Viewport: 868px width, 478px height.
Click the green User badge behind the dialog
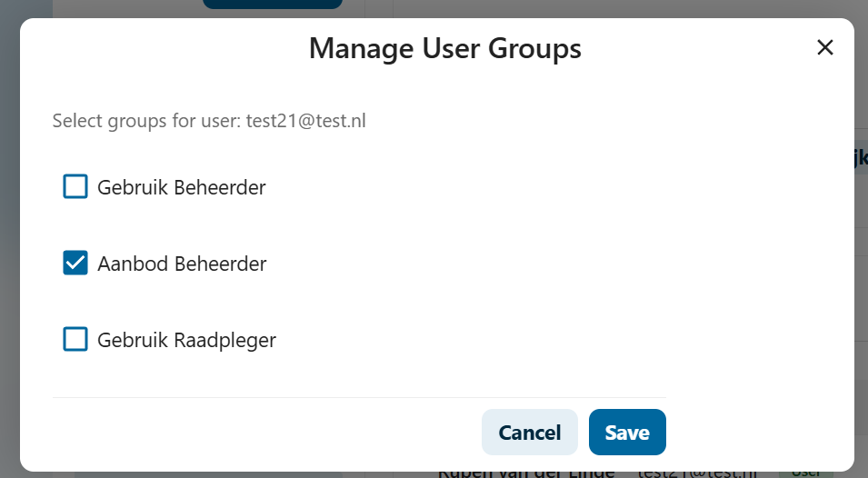(805, 473)
